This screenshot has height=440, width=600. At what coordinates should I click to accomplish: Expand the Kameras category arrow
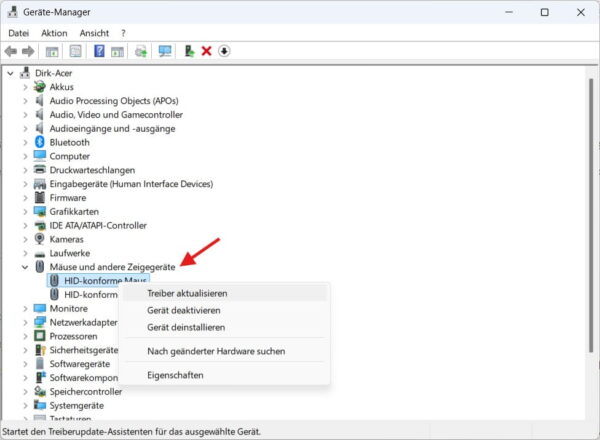coord(25,239)
